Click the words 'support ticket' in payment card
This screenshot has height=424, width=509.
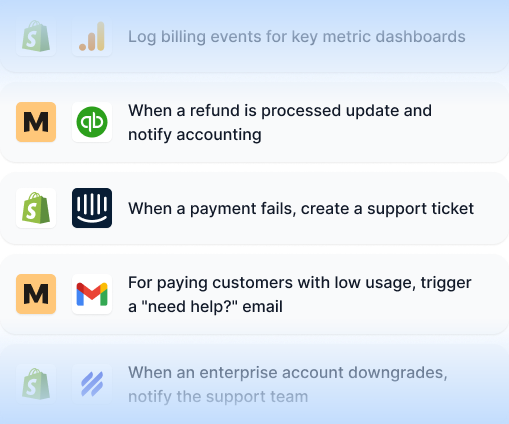click(420, 209)
